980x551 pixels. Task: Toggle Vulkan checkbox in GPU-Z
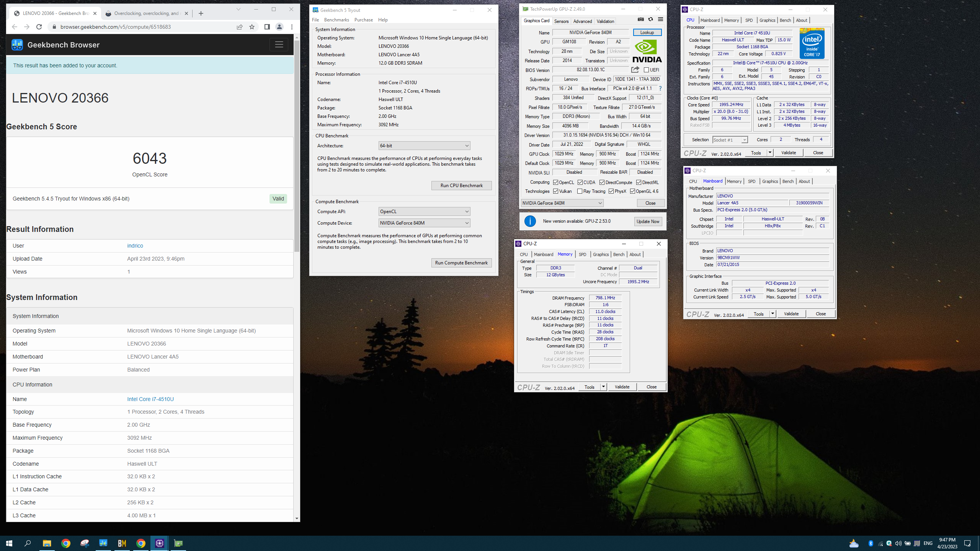tap(555, 191)
